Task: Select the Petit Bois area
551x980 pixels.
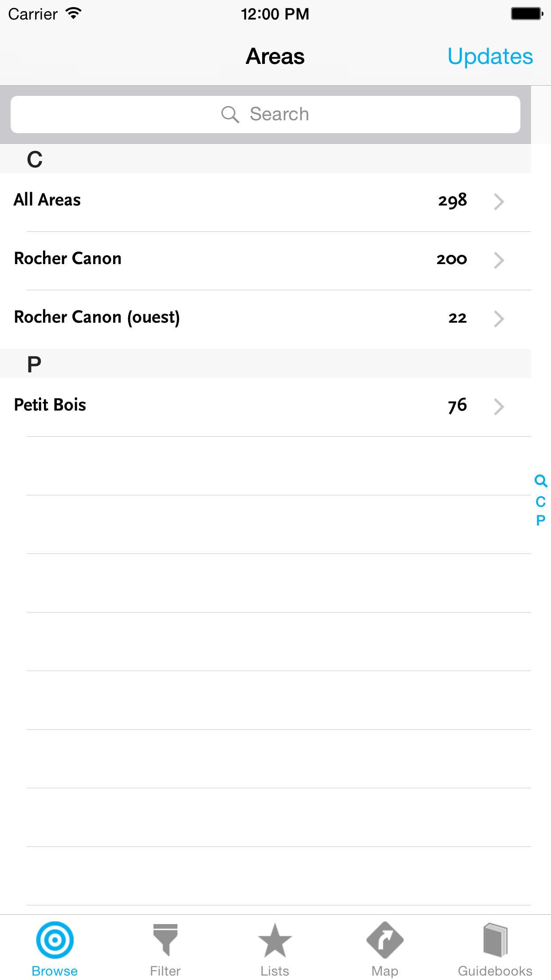Action: click(265, 407)
